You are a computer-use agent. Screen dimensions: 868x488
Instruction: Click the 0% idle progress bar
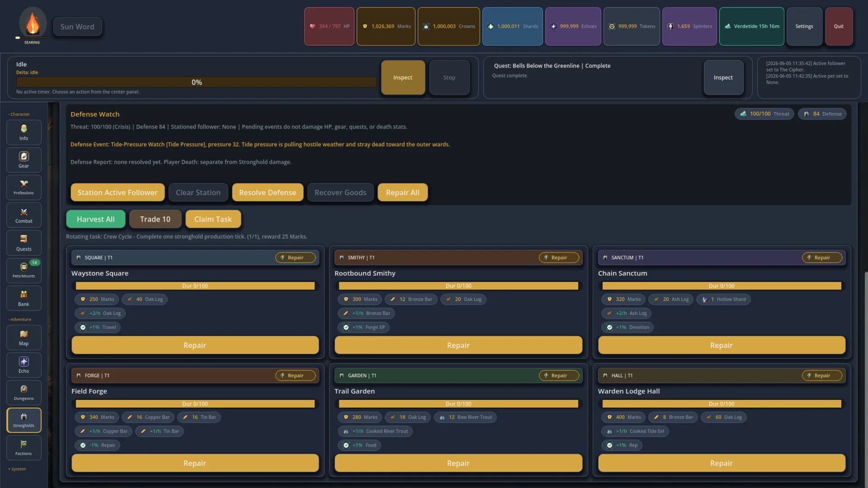[x=197, y=82]
